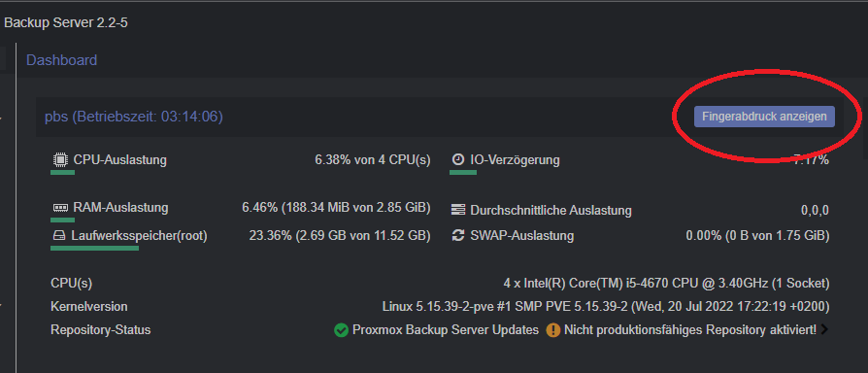Click the pbs Betriebszeit panel header
The width and height of the screenshot is (868, 373).
(134, 117)
